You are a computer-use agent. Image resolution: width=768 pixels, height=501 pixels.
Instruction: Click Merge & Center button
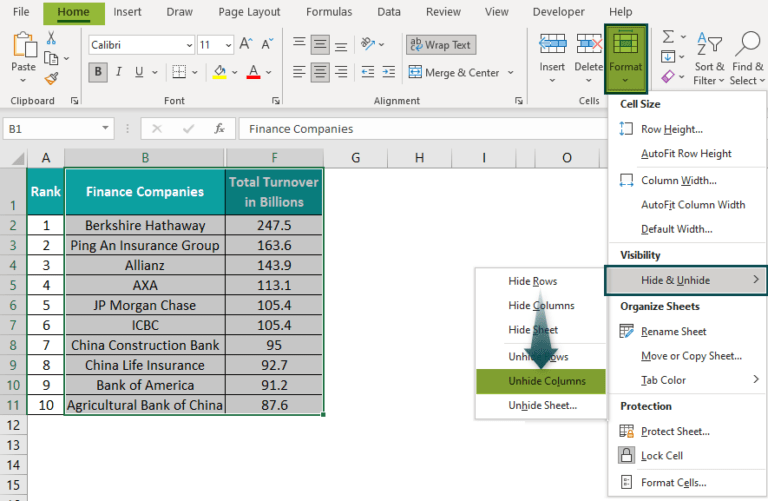(x=454, y=72)
